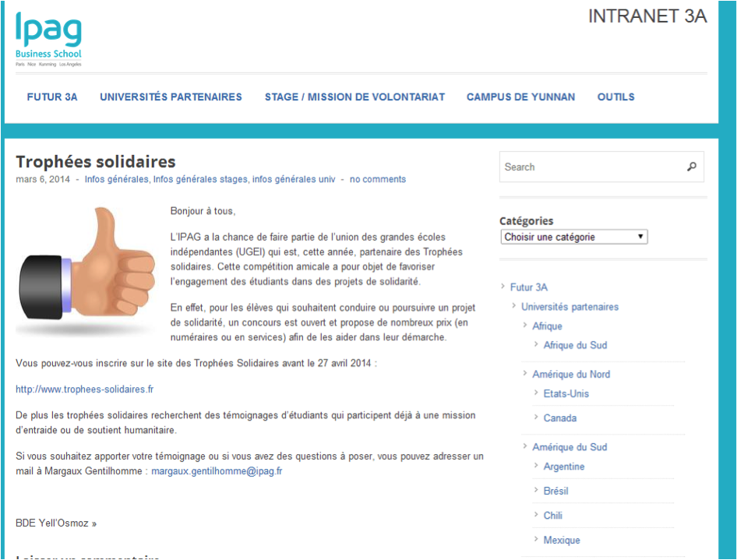Open the FUTUR 3A menu
Screen dimensions: 737x560
(x=52, y=97)
